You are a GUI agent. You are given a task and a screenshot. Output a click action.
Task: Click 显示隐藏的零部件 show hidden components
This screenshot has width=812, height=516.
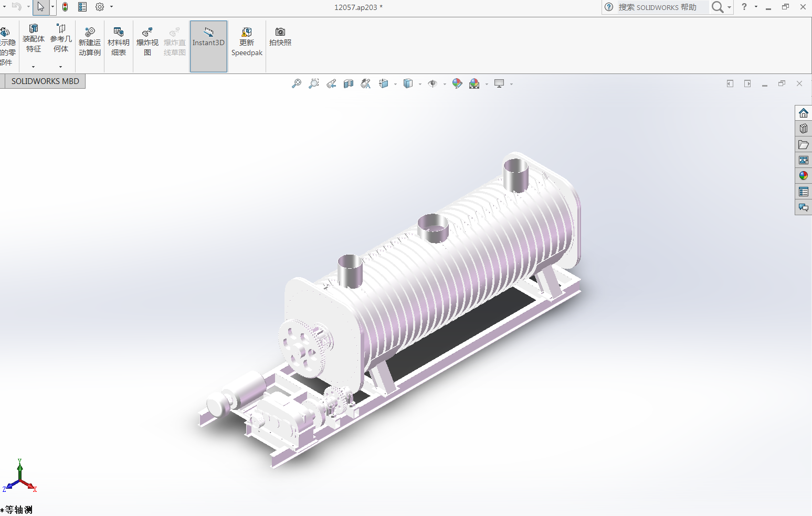tap(7, 46)
